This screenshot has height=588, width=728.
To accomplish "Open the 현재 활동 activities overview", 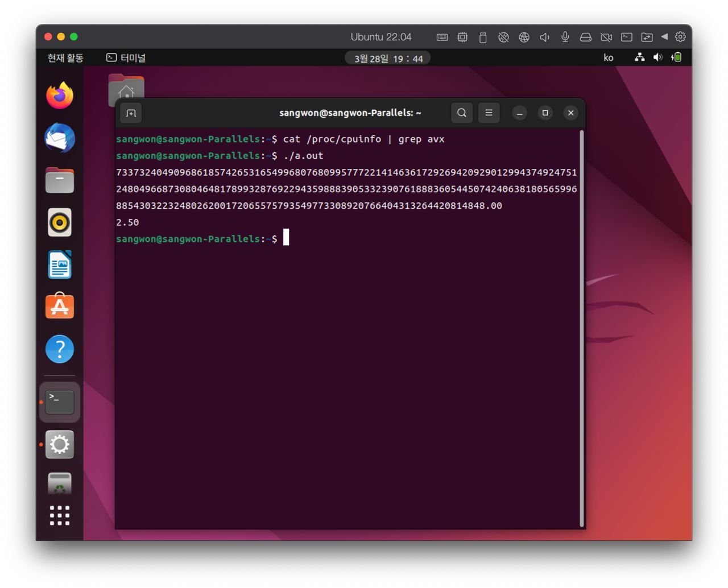I will (65, 57).
